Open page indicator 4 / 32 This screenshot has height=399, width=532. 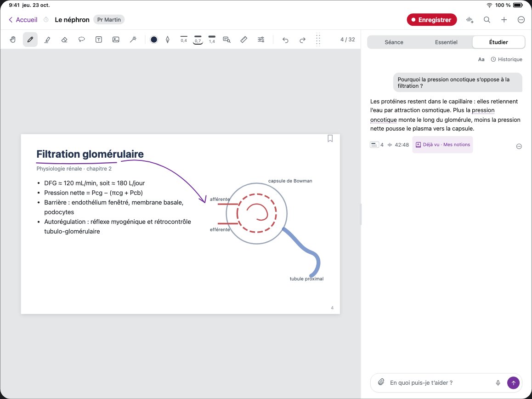348,40
